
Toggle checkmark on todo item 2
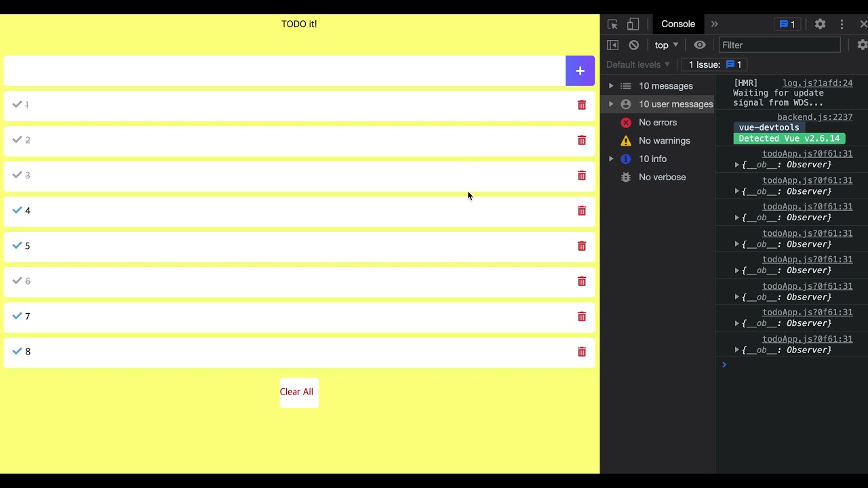tap(18, 140)
